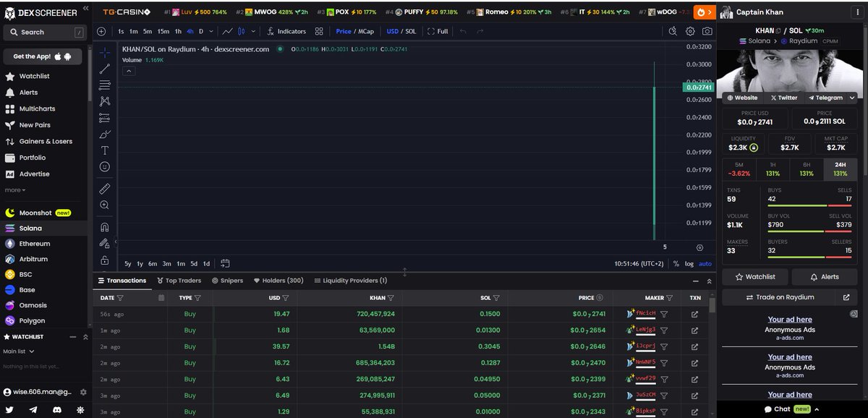Toggle percent scale on chart
The height and width of the screenshot is (418, 868).
[676, 264]
